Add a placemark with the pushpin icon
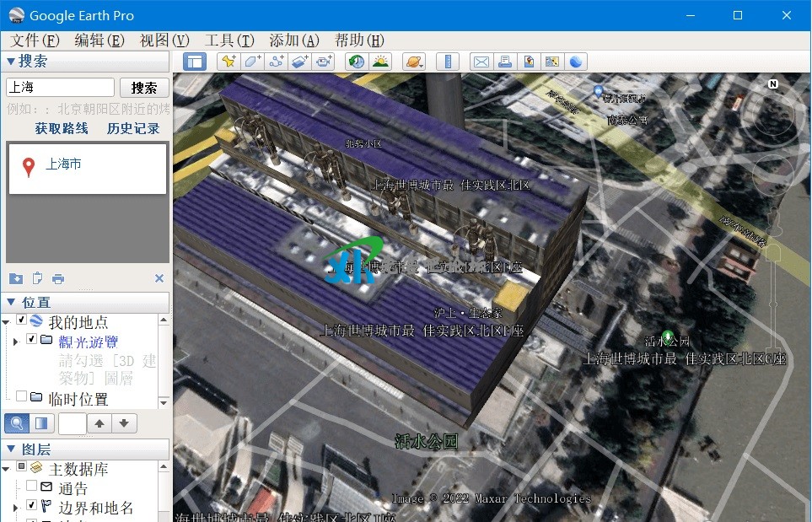 coord(228,62)
